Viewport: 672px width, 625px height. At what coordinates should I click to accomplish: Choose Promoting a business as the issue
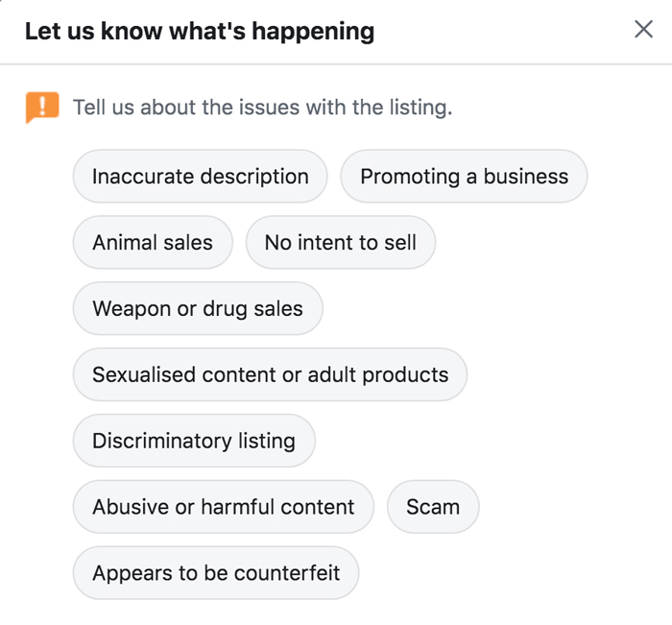click(464, 177)
